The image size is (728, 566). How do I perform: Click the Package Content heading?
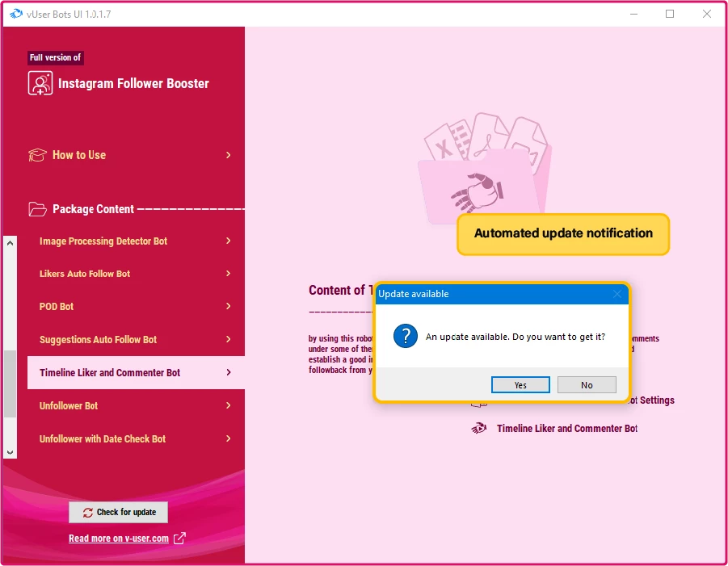[93, 209]
